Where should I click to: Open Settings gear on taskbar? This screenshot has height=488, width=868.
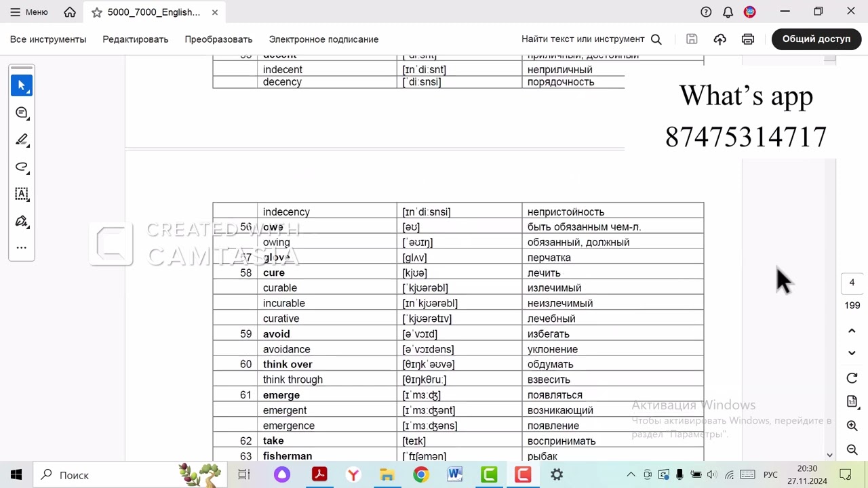click(557, 475)
